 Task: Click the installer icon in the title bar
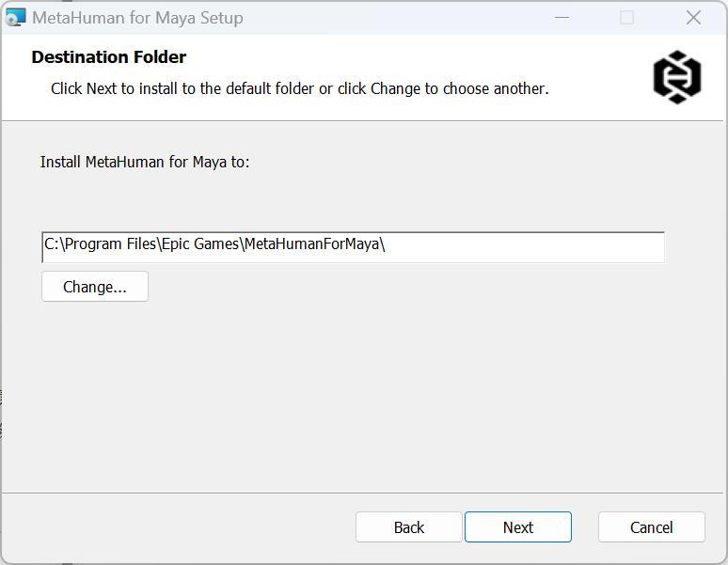[15, 18]
